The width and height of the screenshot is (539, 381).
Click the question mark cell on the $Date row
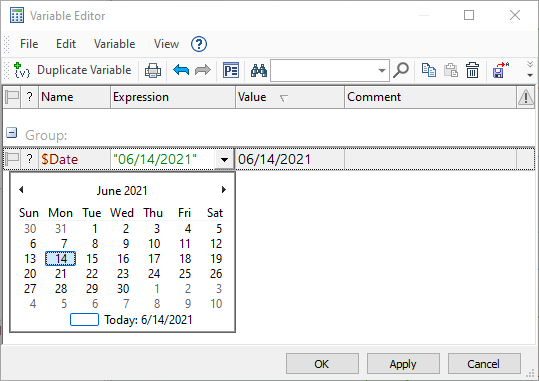(x=30, y=159)
